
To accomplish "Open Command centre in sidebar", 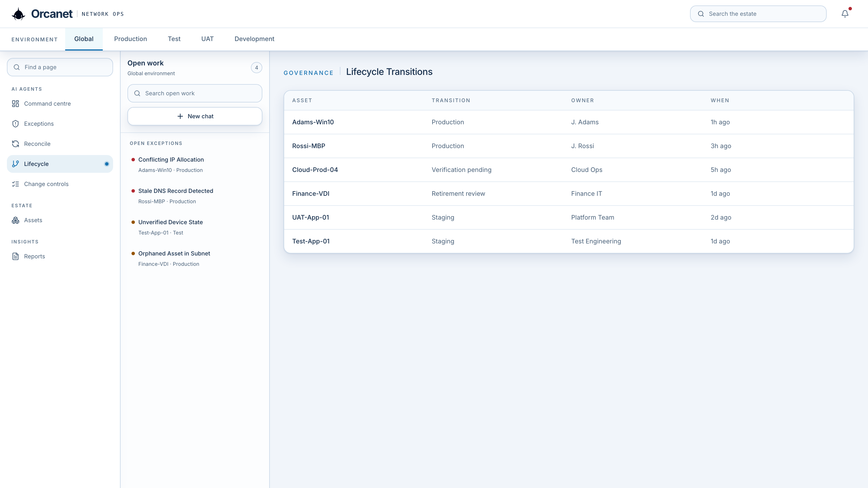I will tap(60, 103).
